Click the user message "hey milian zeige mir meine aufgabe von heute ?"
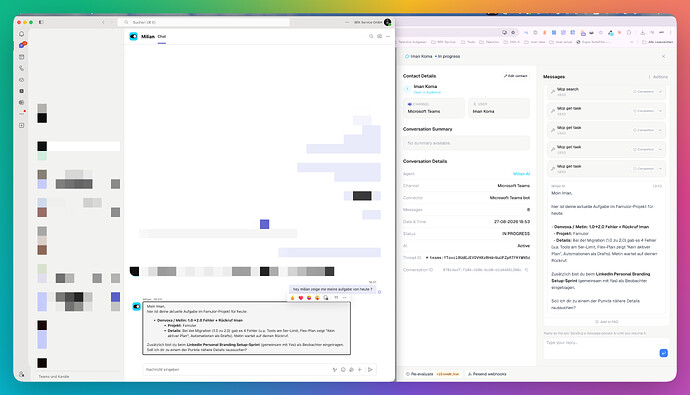 (x=332, y=289)
